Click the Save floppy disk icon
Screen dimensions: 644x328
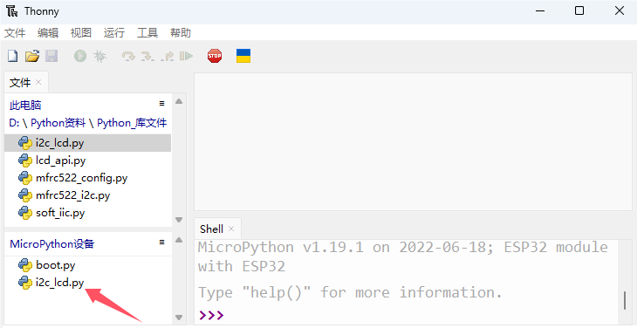click(51, 56)
